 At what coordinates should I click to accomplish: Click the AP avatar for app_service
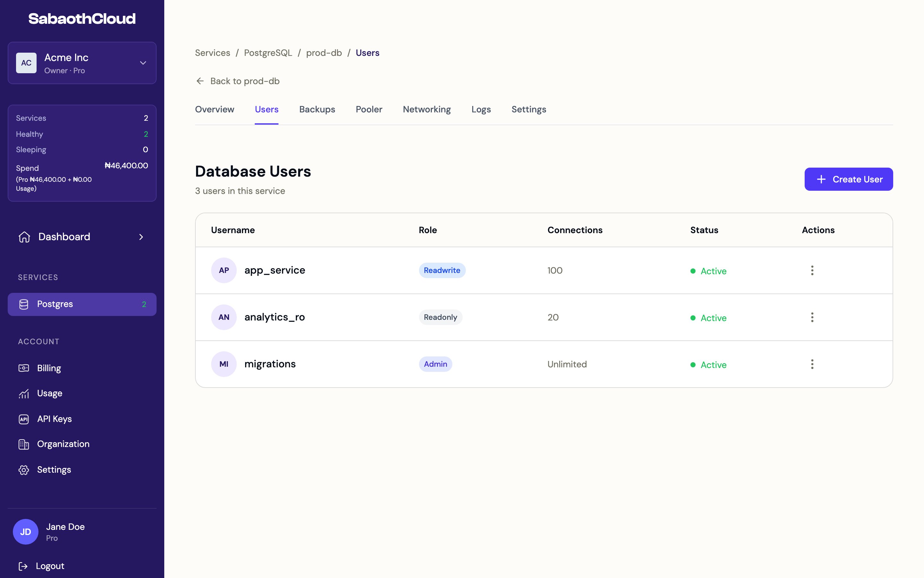(224, 270)
